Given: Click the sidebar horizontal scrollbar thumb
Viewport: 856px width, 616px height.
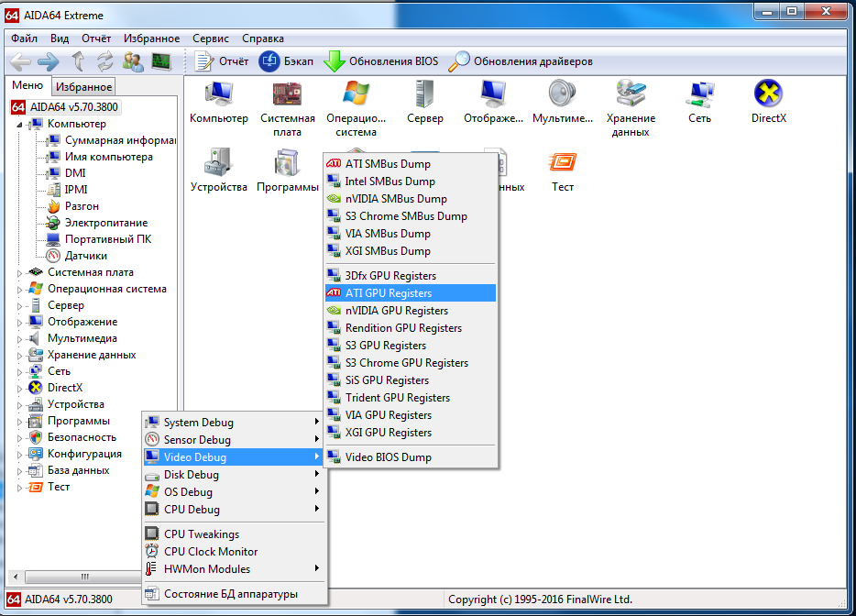Looking at the screenshot, I should pos(83,577).
